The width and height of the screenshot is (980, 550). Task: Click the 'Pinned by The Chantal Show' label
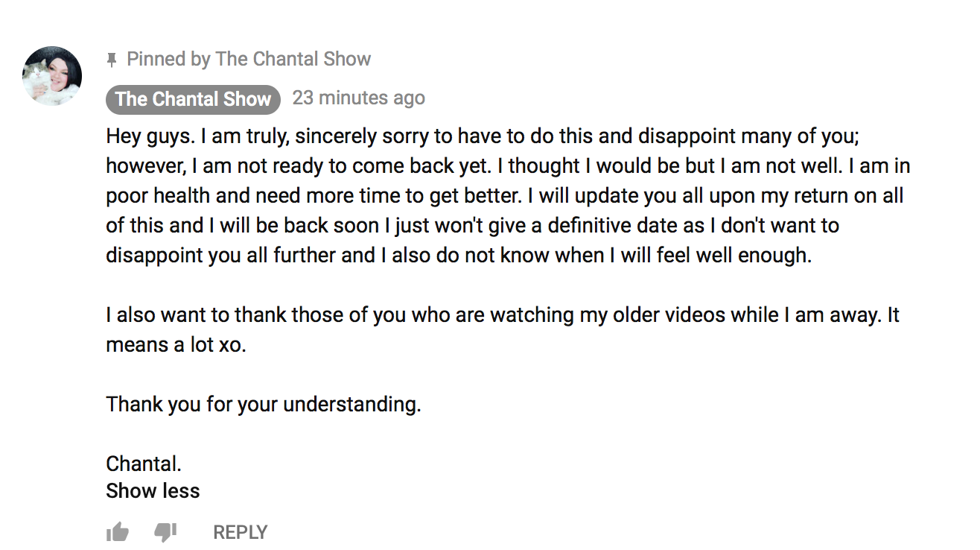[249, 59]
